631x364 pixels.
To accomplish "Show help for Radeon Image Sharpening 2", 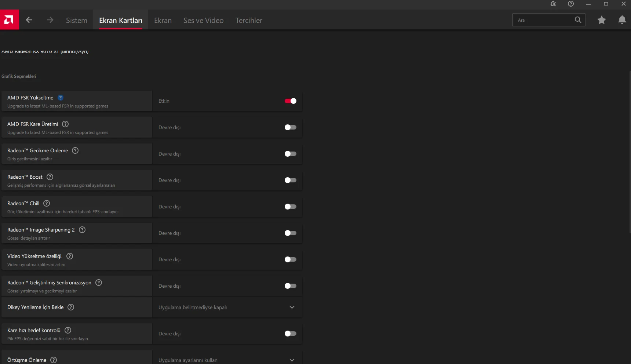I will [82, 230].
